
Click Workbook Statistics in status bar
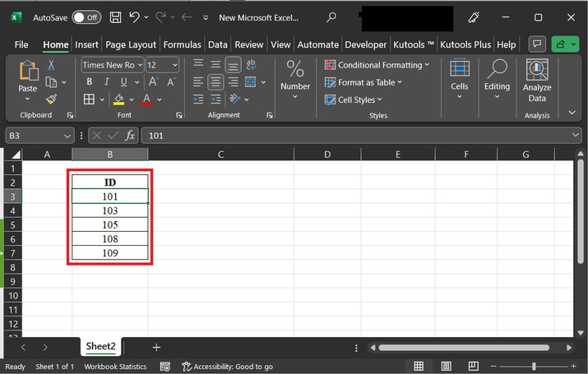[x=115, y=367]
